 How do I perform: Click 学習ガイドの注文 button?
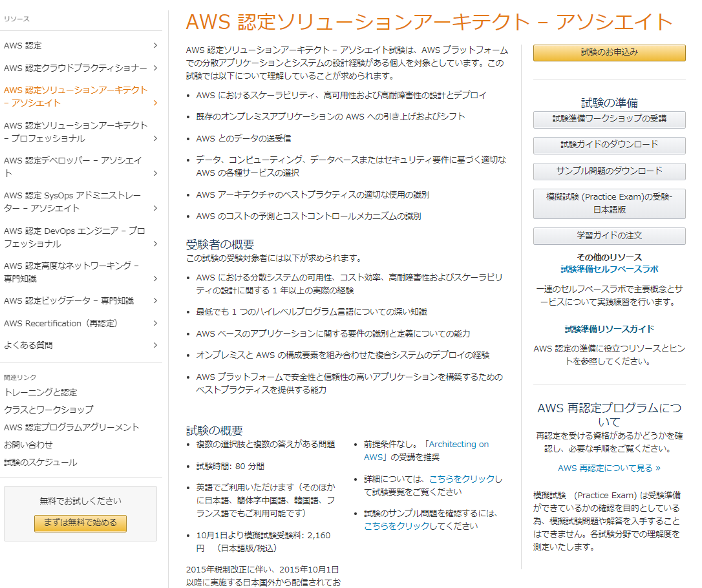tap(610, 236)
